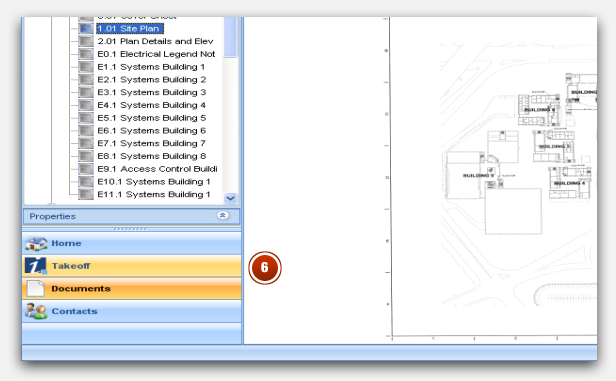The height and width of the screenshot is (381, 616).
Task: Open the Contacts section
Action: [x=132, y=311]
